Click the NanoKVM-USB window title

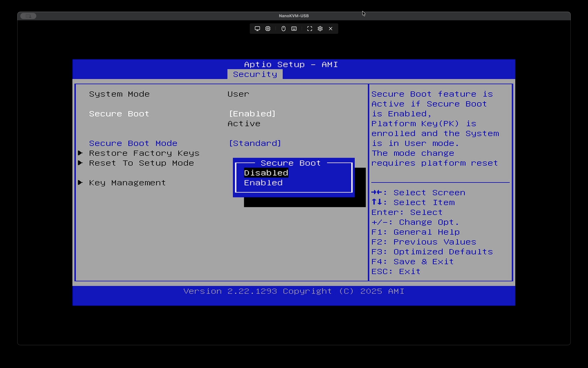pyautogui.click(x=294, y=16)
